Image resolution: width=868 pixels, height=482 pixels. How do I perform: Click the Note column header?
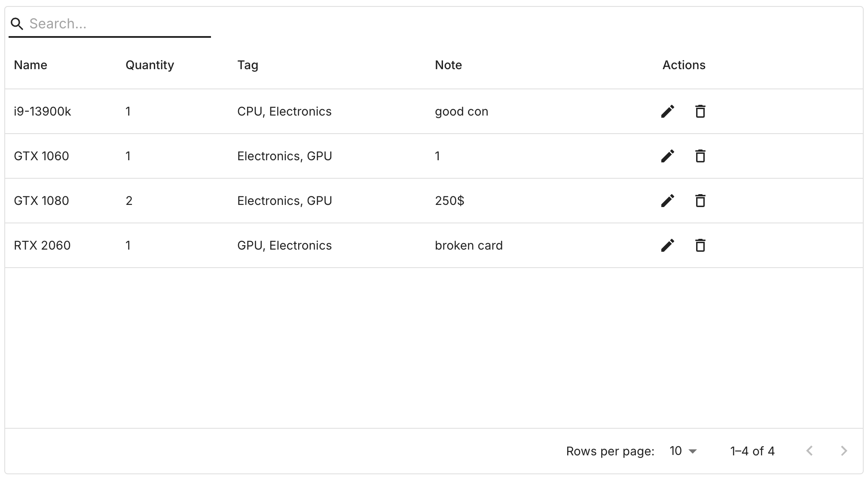pyautogui.click(x=448, y=65)
